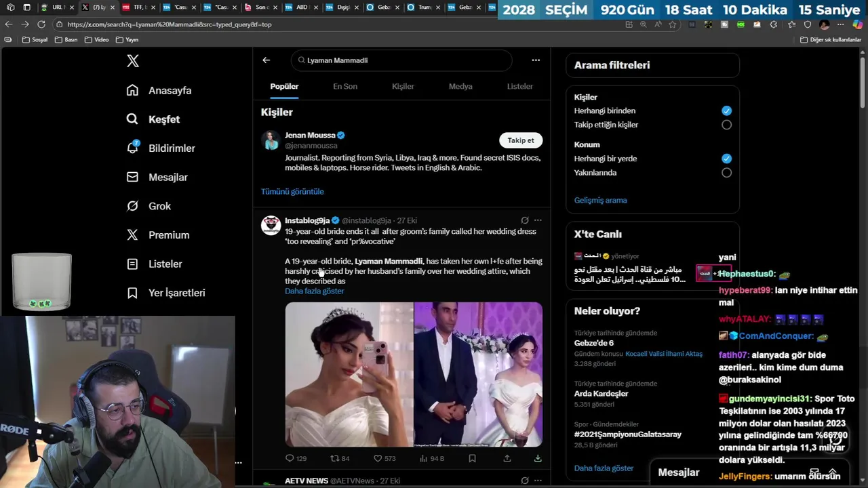Open Keşfet explore page
The height and width of the screenshot is (488, 868).
coord(153,119)
